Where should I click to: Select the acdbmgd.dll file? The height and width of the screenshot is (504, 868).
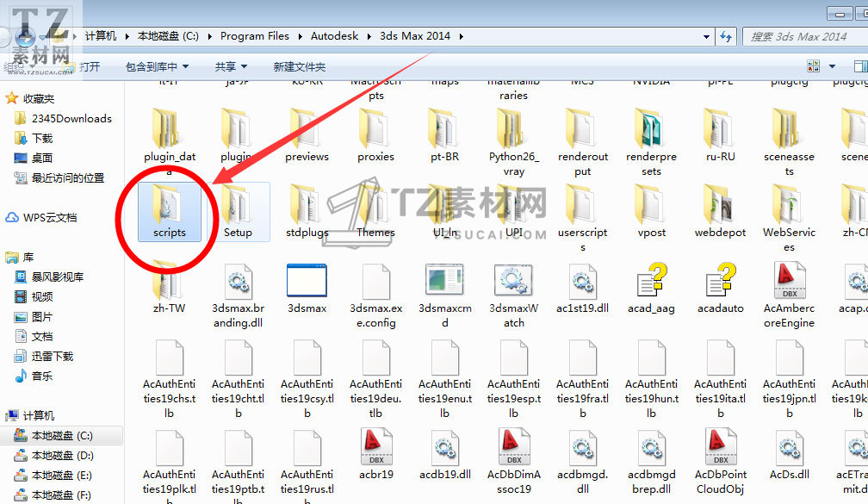582,462
